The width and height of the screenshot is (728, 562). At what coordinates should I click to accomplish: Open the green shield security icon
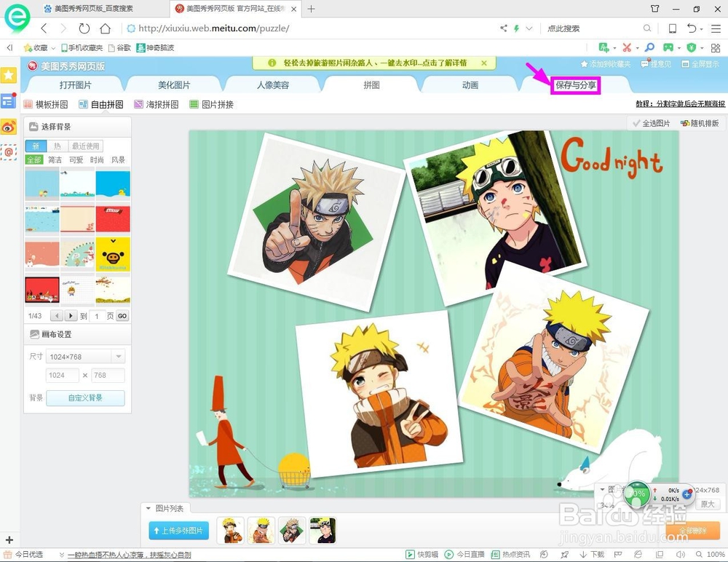coord(692,47)
